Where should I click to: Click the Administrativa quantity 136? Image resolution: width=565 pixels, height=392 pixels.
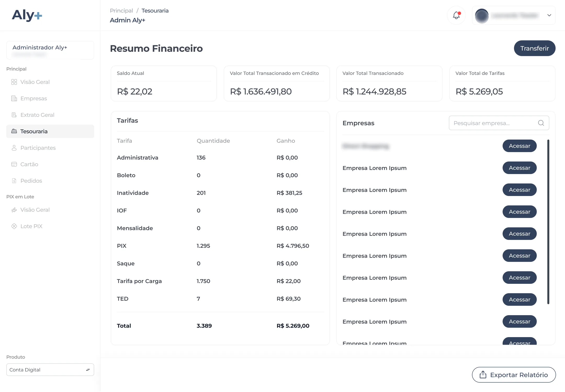pyautogui.click(x=201, y=158)
